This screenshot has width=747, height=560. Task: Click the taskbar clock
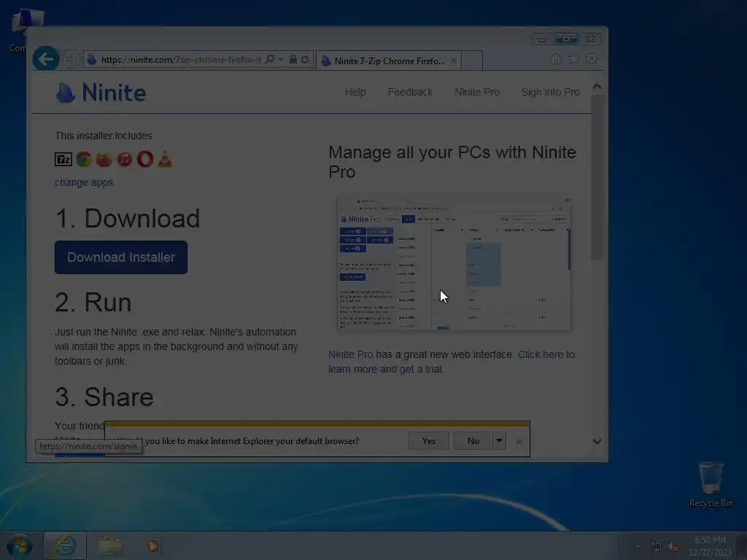coord(710,546)
